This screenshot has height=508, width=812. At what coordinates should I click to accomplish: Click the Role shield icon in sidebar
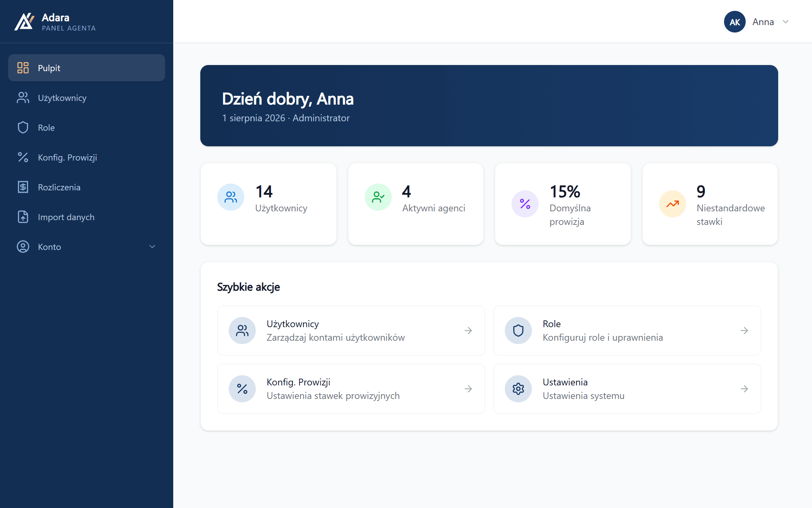(23, 127)
